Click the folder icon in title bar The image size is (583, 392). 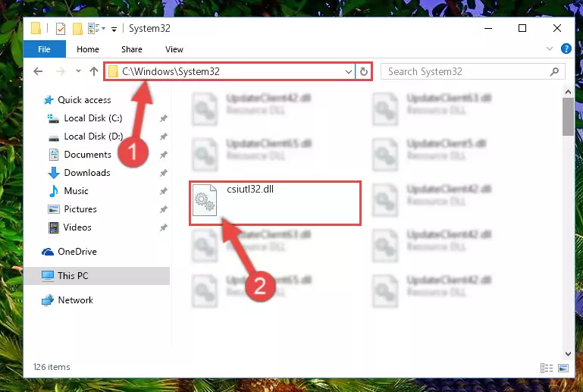tap(36, 28)
